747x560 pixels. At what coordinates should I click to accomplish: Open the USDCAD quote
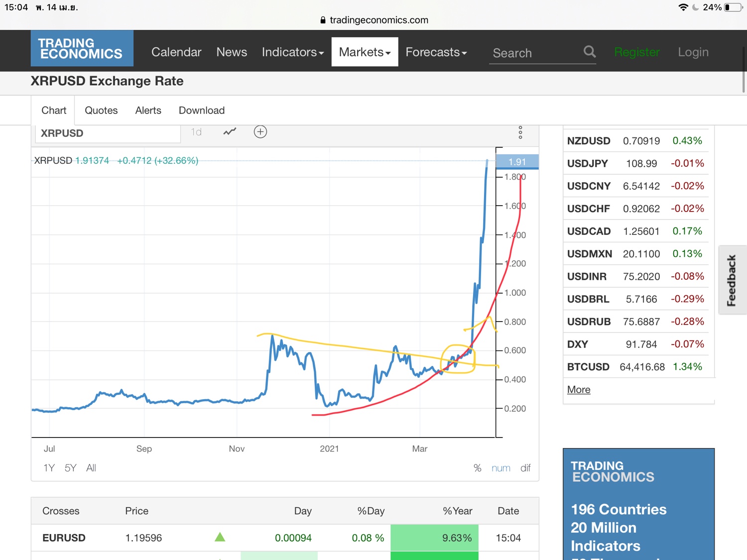(x=589, y=231)
